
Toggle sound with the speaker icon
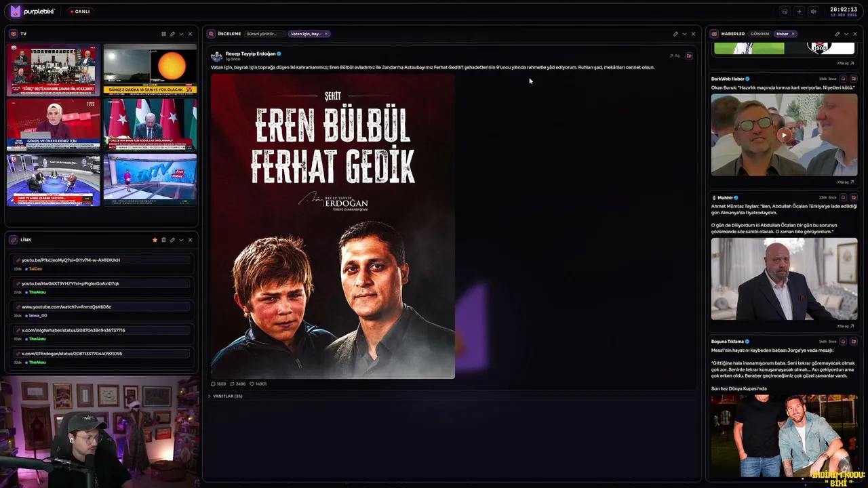click(x=813, y=12)
